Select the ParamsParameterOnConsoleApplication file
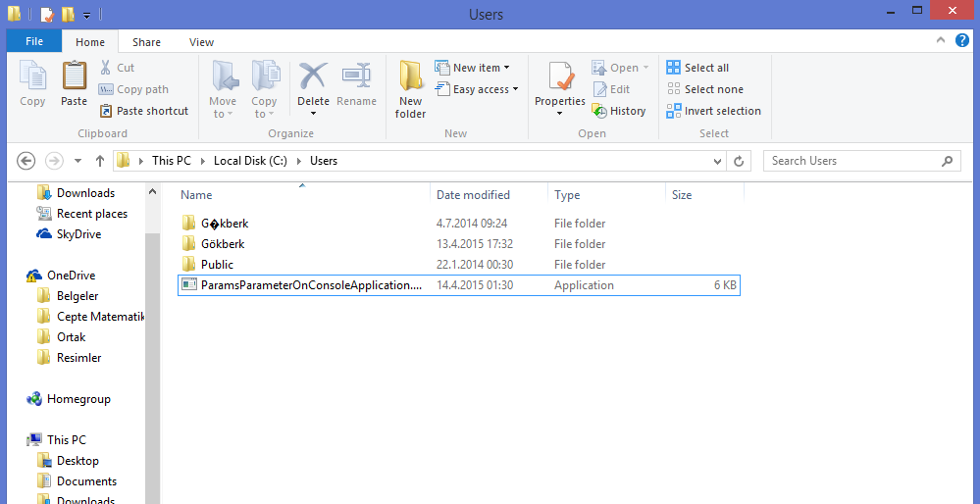This screenshot has width=980, height=504. (x=459, y=284)
